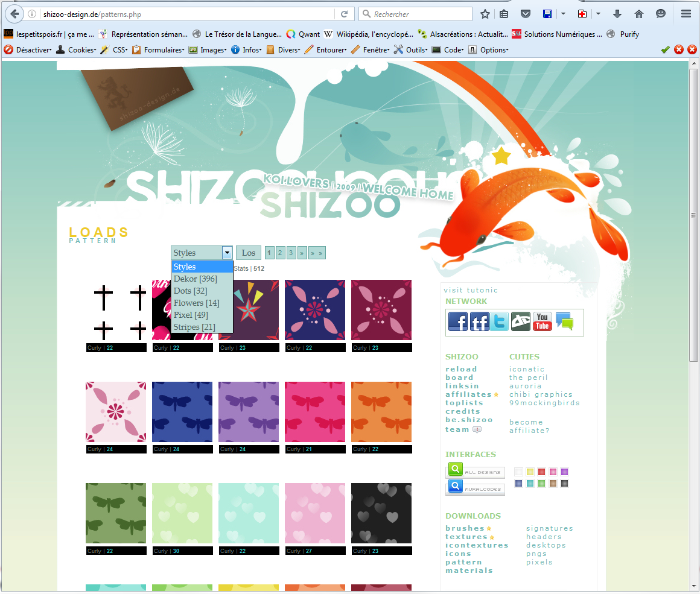Go back with the browser back arrow

(14, 14)
